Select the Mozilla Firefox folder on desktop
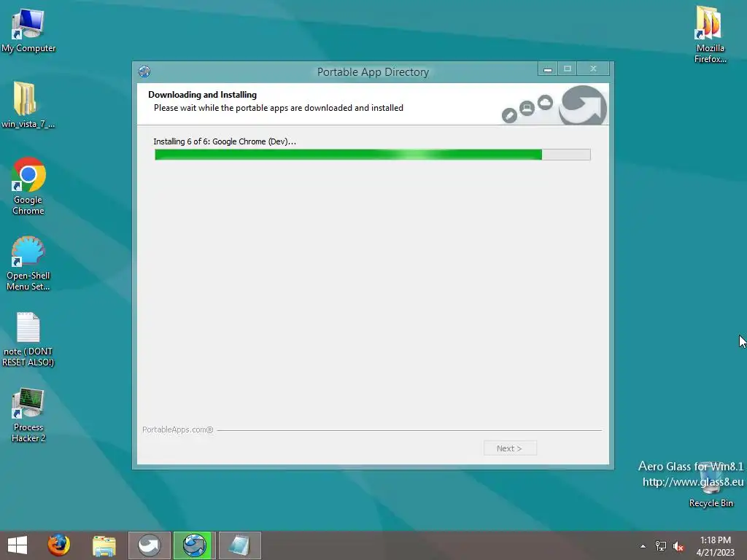Viewport: 747px width, 560px height. (x=710, y=34)
